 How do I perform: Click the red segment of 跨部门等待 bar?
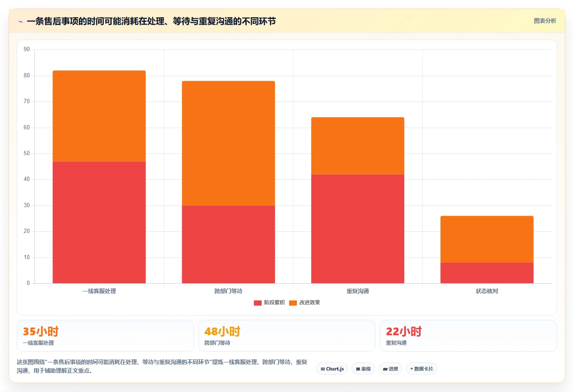click(x=229, y=244)
